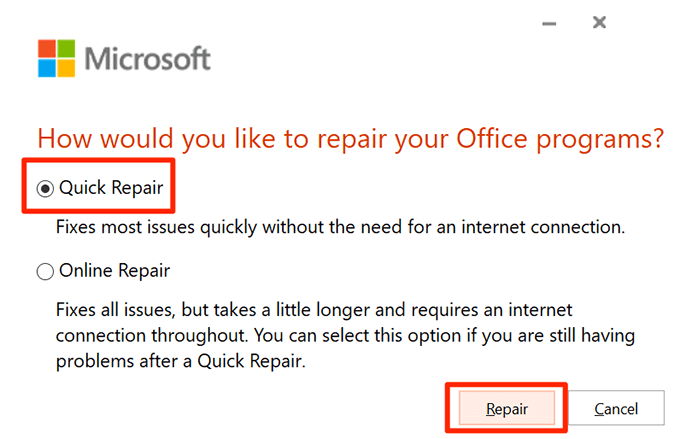Click the "Online Repair" option label text
680x439 pixels.
[x=115, y=271]
